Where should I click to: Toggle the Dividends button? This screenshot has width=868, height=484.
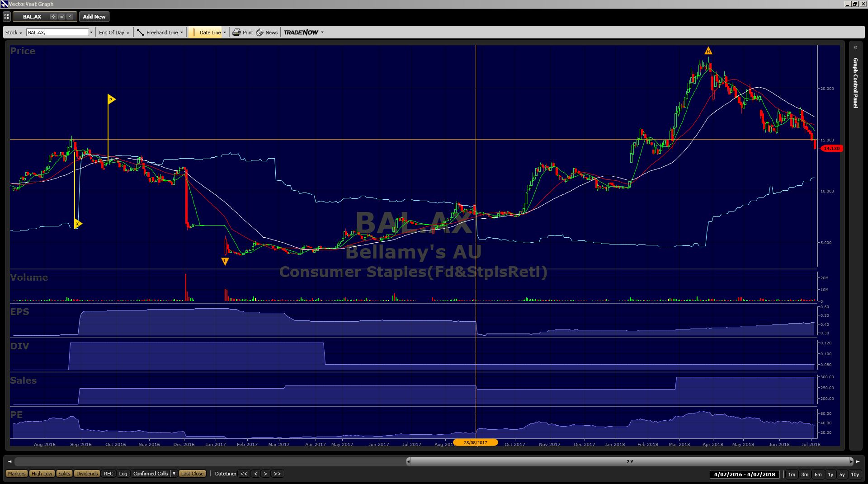[87, 474]
